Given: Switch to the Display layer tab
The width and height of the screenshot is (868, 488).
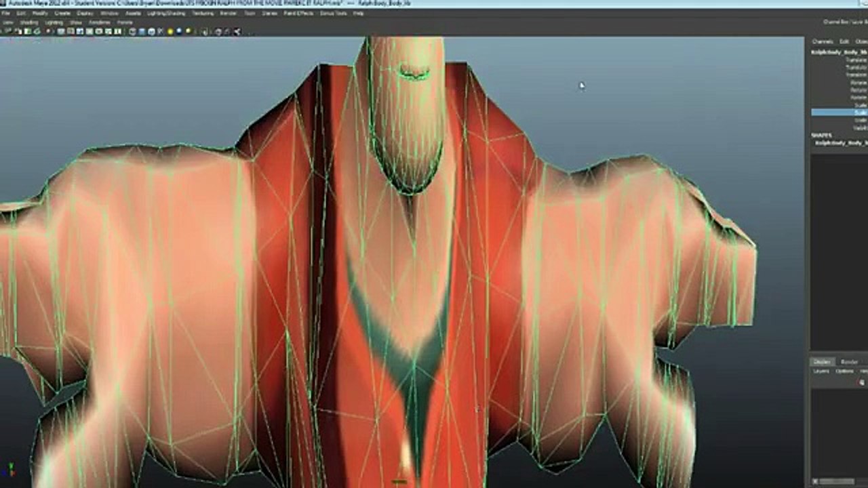Looking at the screenshot, I should click(x=822, y=362).
